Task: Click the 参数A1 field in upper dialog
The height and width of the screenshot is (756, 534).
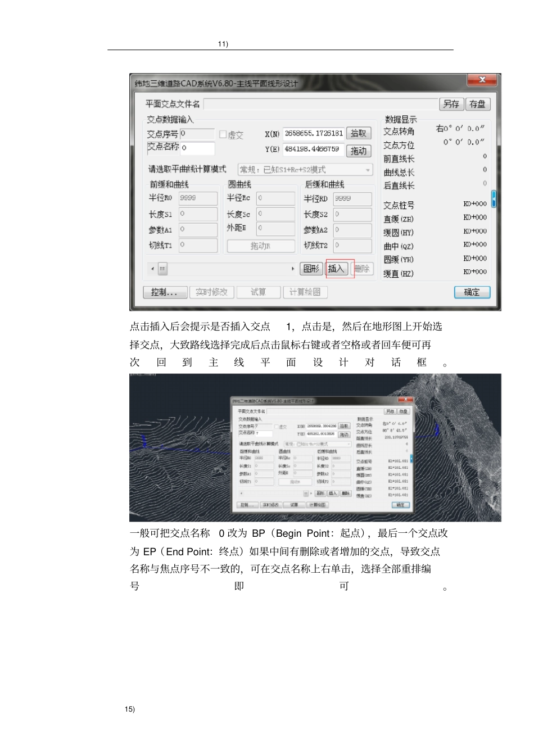Action: [198, 230]
